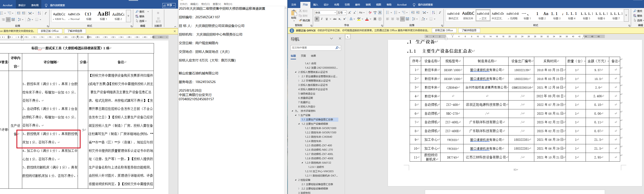644x194 pixels.
Task: Expand the styles gallery in the right Word window
Action: 626,15
